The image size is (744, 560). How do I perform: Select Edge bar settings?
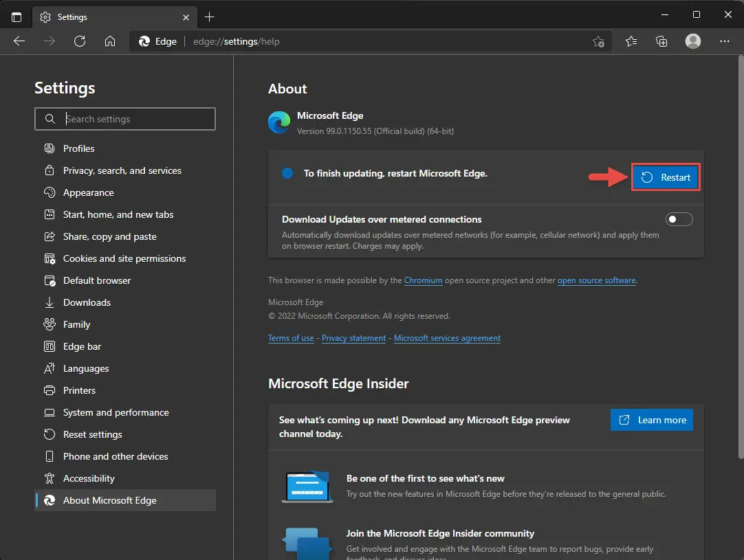click(125, 346)
